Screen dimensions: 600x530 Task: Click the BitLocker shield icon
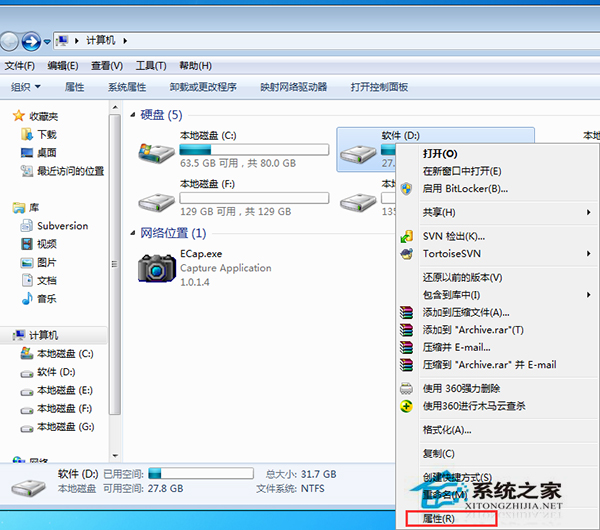(x=406, y=189)
